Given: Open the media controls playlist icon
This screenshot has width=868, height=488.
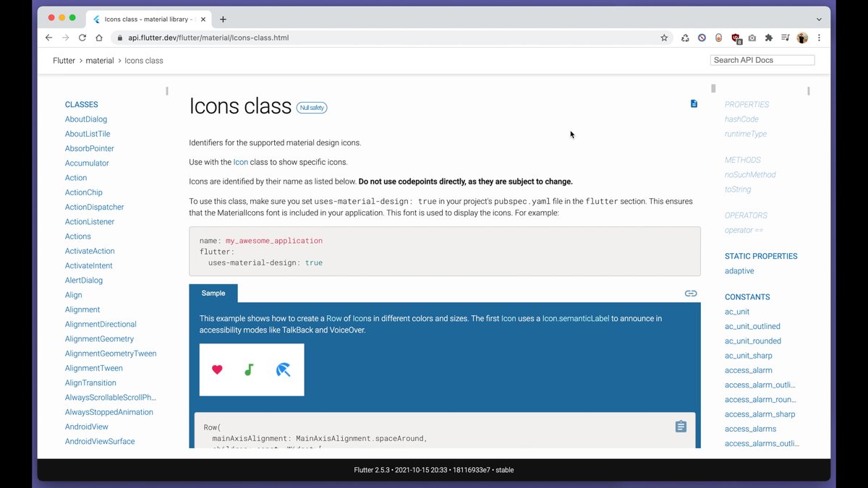Looking at the screenshot, I should (786, 38).
